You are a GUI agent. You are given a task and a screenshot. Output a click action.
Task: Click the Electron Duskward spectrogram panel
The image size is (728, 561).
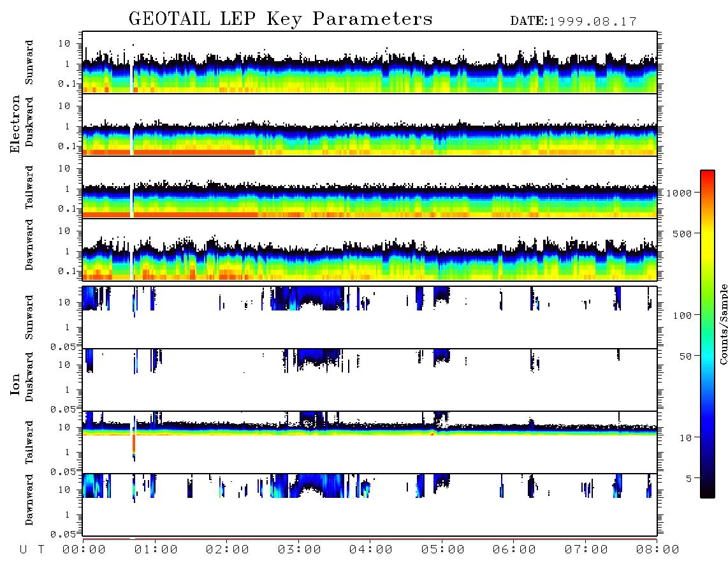tap(370, 124)
